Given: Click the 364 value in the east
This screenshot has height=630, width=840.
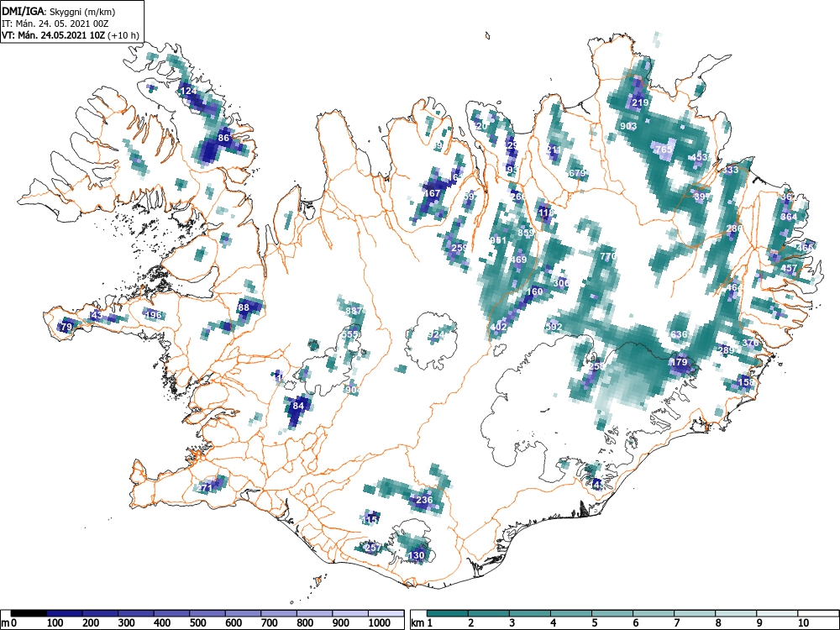Looking at the screenshot, I should pyautogui.click(x=789, y=217).
